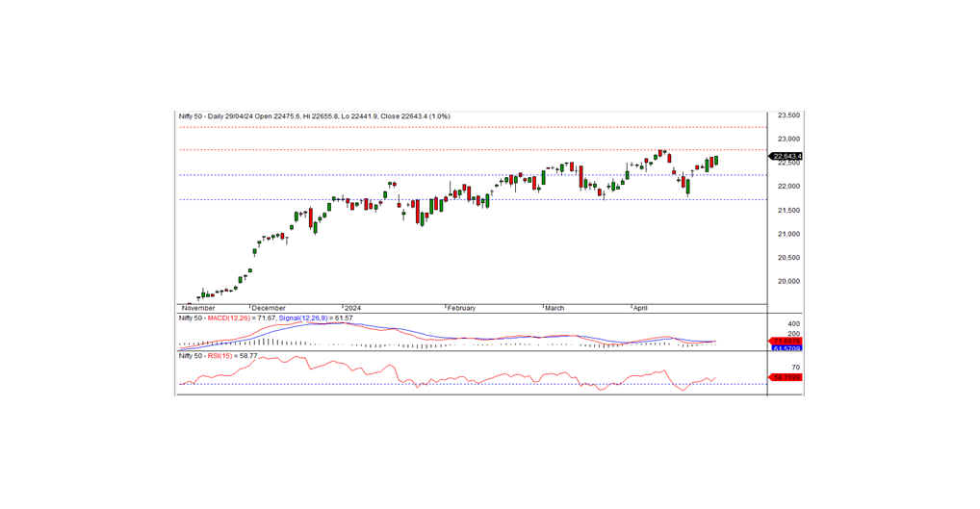The height and width of the screenshot is (509, 980).
Task: Click the uppermost red dotted resistance line
Action: pos(473,127)
